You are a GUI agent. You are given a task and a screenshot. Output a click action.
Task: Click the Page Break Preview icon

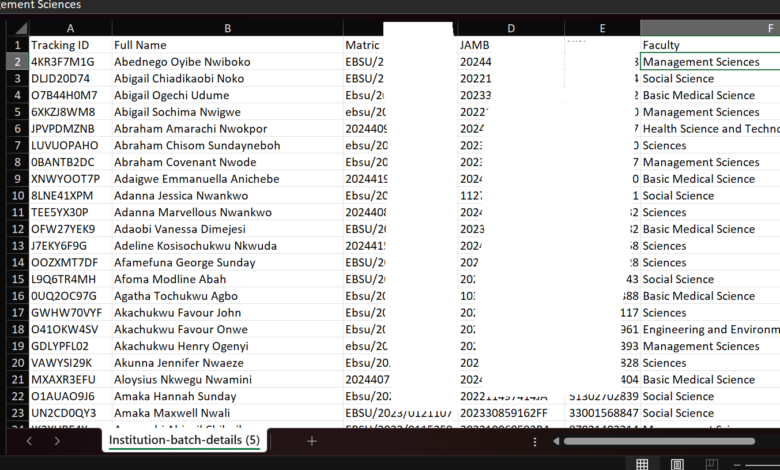(711, 464)
